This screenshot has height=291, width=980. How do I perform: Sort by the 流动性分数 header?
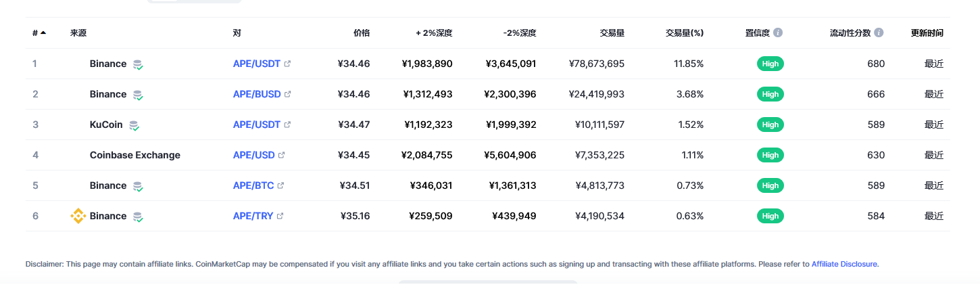coord(850,32)
